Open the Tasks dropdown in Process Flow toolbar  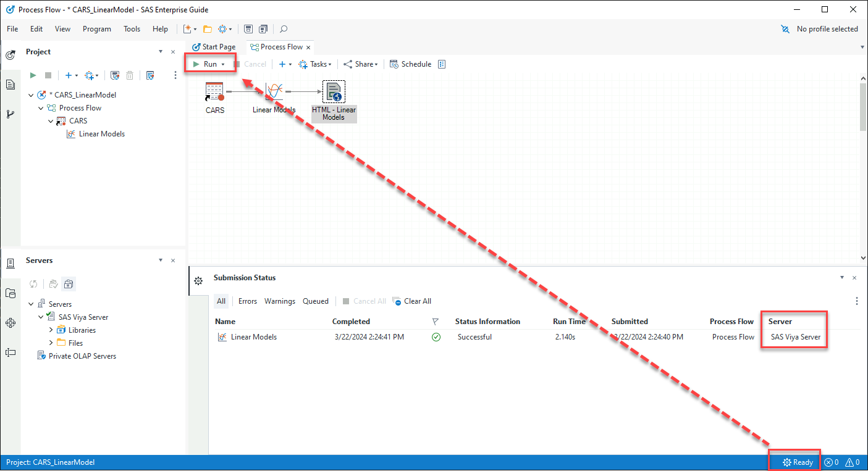coord(315,64)
